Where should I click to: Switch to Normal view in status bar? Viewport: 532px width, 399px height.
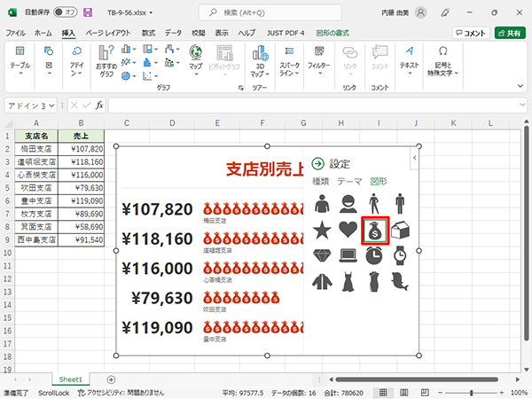382,391
